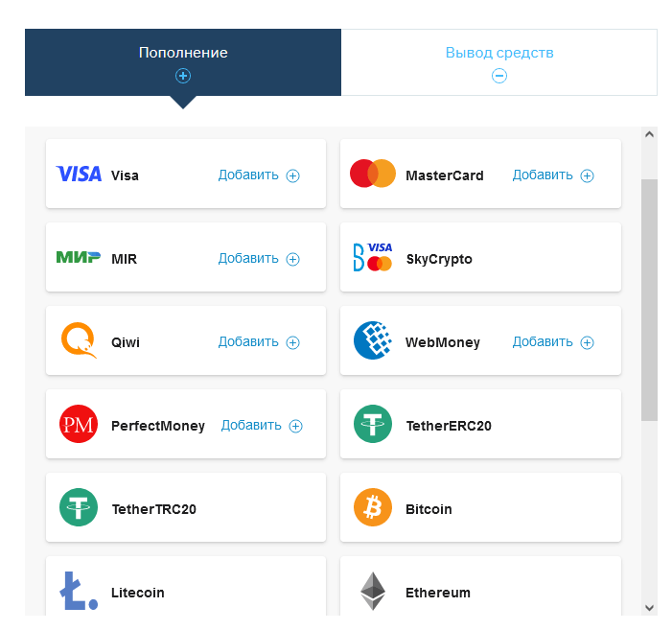Screen dimensions: 672x630
Task: Add a Qiwi wallet via Добавить
Action: tap(248, 342)
